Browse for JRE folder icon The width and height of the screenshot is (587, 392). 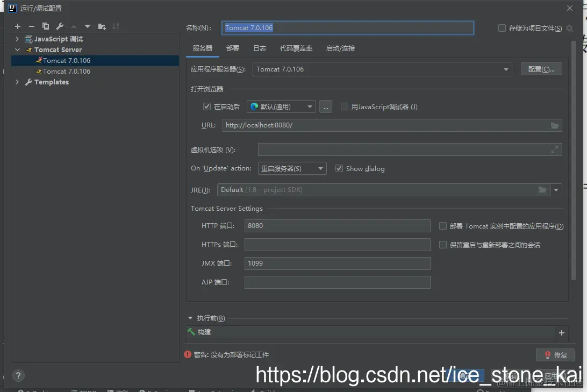tap(542, 190)
